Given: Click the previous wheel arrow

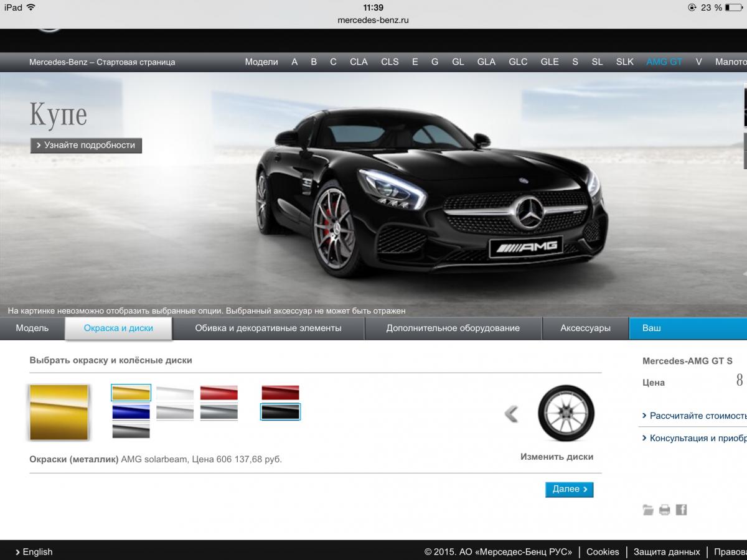Looking at the screenshot, I should (x=512, y=414).
